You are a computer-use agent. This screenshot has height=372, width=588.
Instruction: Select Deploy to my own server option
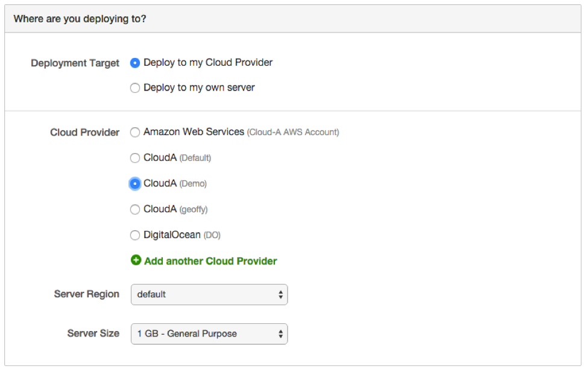click(x=135, y=88)
